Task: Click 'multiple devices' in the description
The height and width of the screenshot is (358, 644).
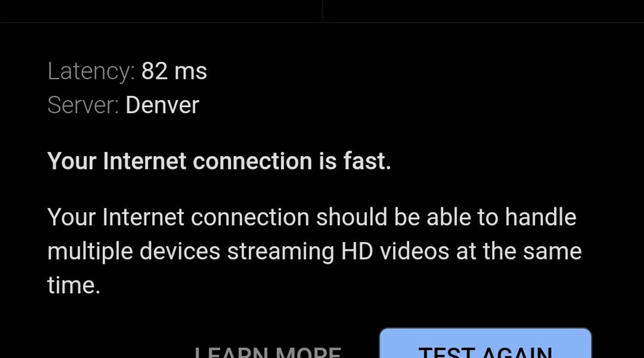Action: [x=134, y=252]
